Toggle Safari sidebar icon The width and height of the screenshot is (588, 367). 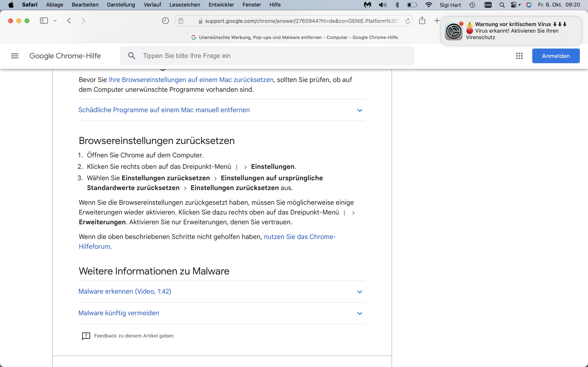[44, 21]
